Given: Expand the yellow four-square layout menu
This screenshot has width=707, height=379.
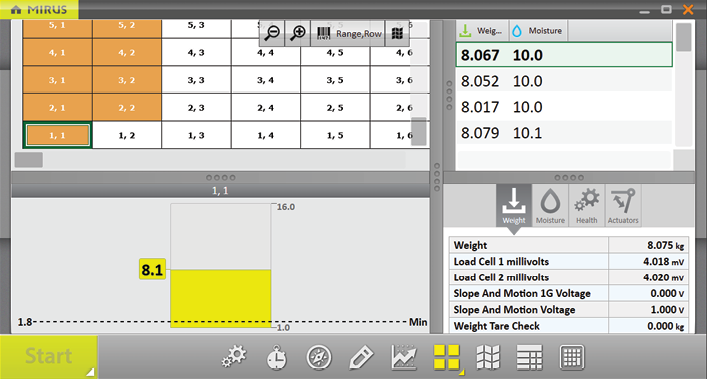Looking at the screenshot, I should tap(461, 373).
